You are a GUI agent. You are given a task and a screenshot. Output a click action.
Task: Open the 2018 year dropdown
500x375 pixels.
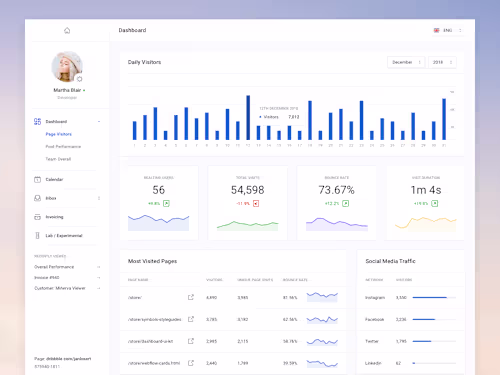pos(442,62)
